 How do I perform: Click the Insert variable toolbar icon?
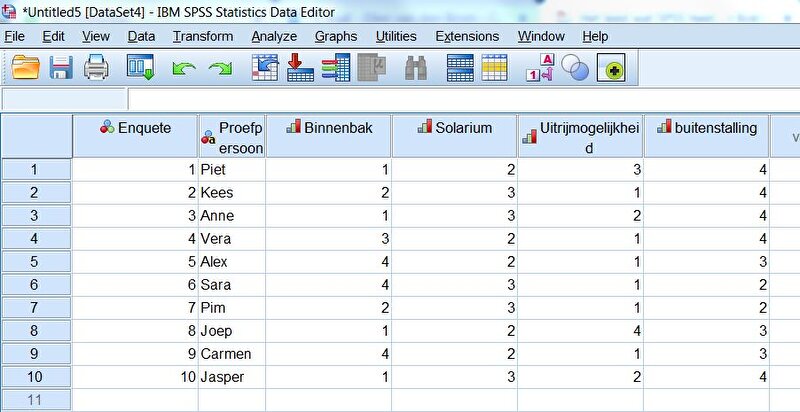pos(495,68)
